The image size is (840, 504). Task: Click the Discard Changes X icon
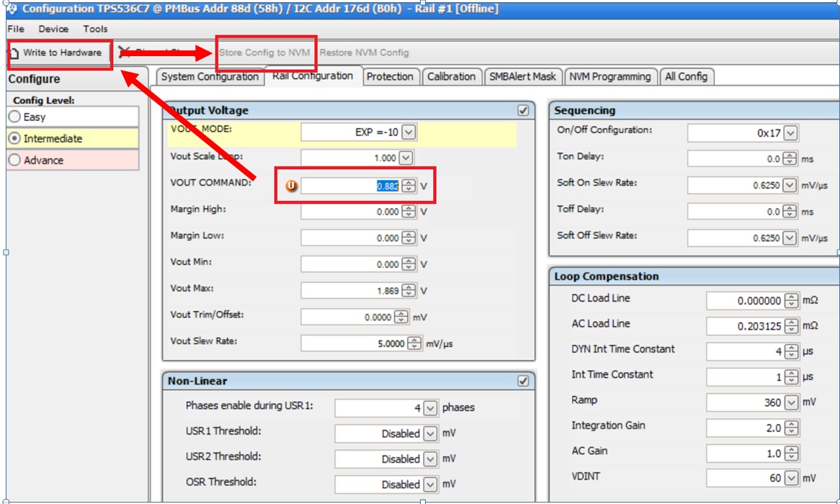point(125,53)
